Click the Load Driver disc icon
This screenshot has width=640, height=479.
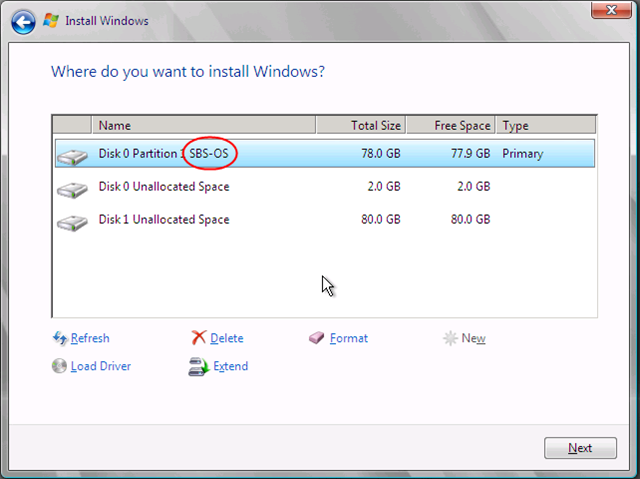[x=59, y=366]
